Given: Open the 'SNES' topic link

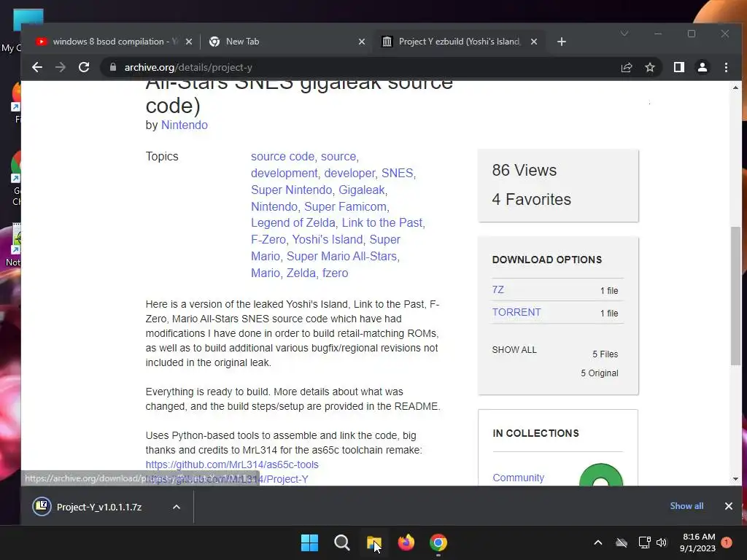Looking at the screenshot, I should click(398, 174).
